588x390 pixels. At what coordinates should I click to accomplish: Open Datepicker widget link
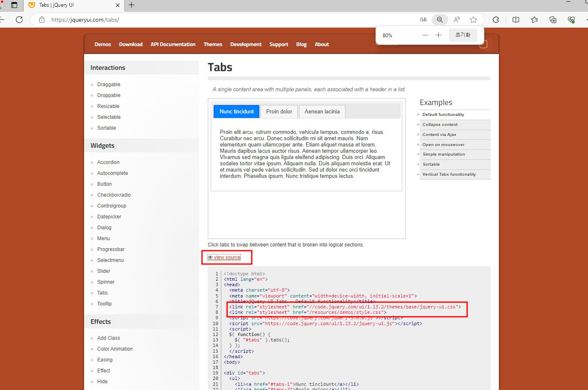click(x=109, y=217)
